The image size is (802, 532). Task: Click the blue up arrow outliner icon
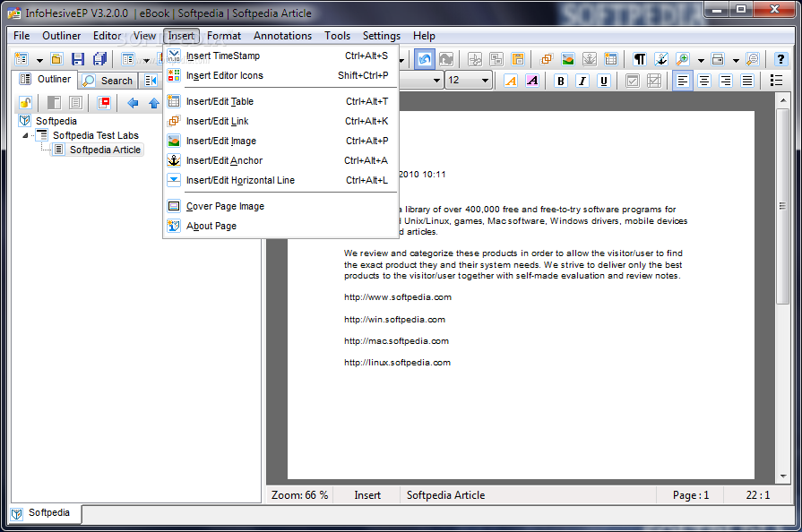click(x=154, y=103)
